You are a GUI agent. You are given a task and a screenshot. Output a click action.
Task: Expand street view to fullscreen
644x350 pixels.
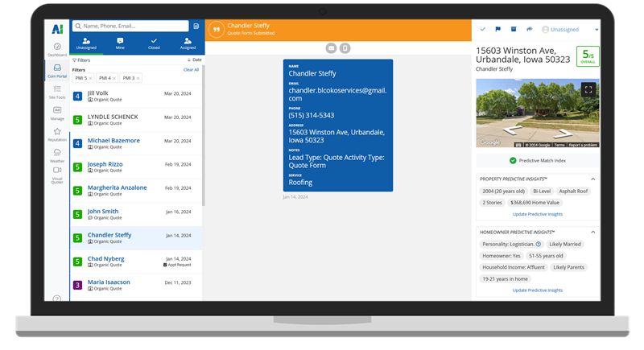pyautogui.click(x=588, y=89)
